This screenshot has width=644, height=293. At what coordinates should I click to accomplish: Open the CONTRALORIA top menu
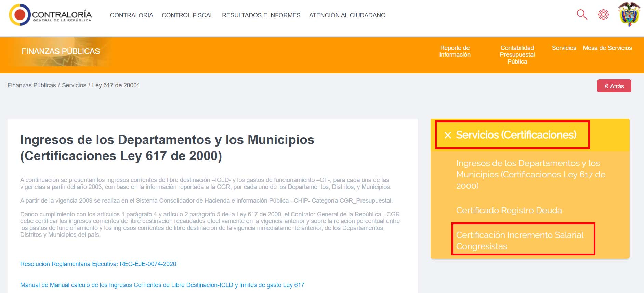131,15
